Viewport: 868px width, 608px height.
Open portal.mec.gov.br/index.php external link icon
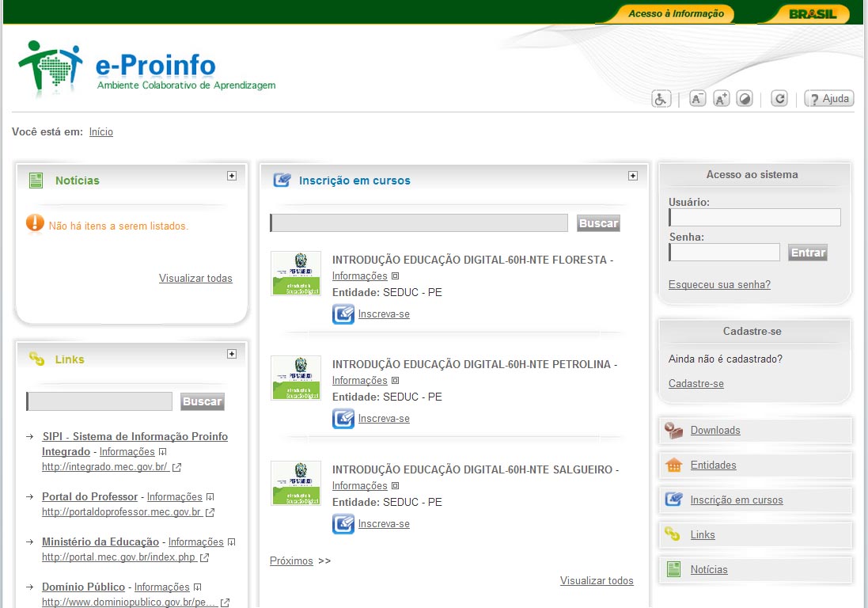(204, 557)
